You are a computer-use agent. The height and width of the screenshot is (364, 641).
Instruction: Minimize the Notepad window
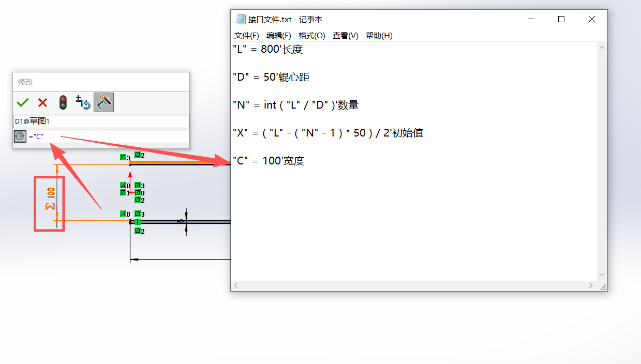coord(531,19)
